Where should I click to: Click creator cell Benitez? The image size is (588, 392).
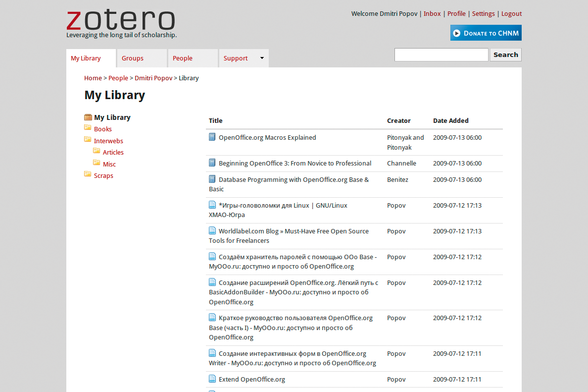pyautogui.click(x=397, y=179)
